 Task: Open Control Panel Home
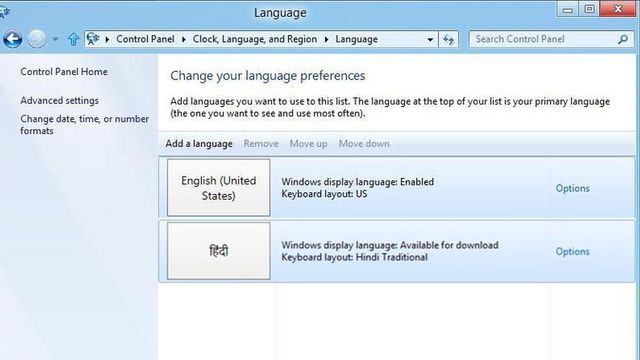coord(64,71)
